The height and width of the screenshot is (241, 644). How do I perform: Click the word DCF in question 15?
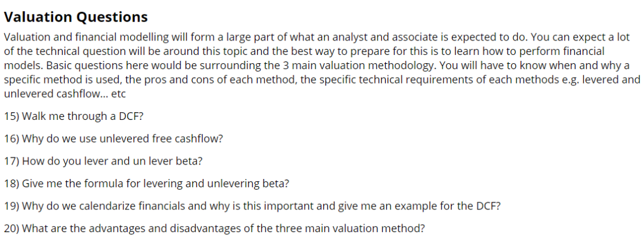(x=131, y=116)
